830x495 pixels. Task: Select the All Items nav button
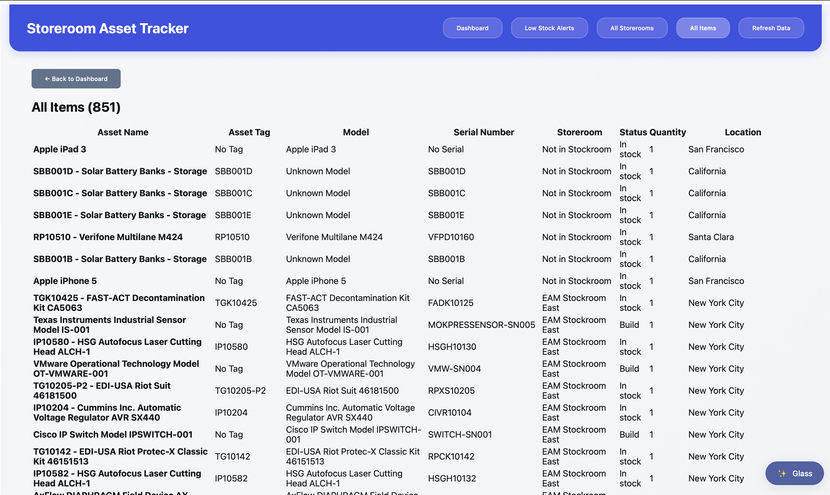pos(702,28)
